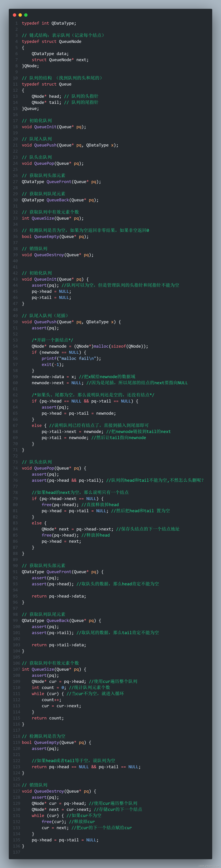
Task: Select the line 'typedef int QDataType;'
Action: pos(49,23)
